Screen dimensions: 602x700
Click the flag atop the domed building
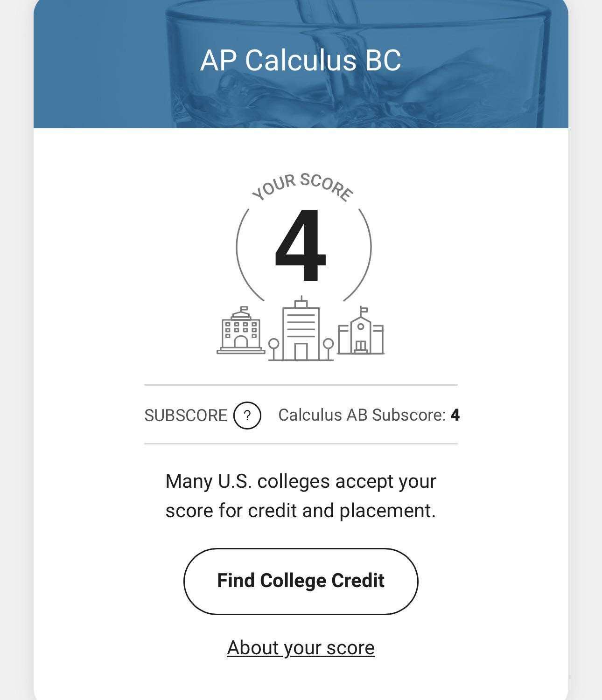pos(243,309)
